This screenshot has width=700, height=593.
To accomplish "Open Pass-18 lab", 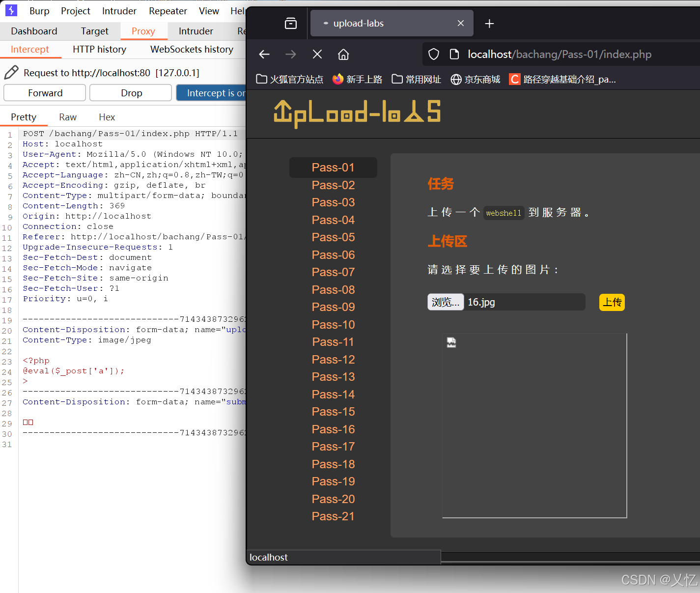I will [333, 464].
